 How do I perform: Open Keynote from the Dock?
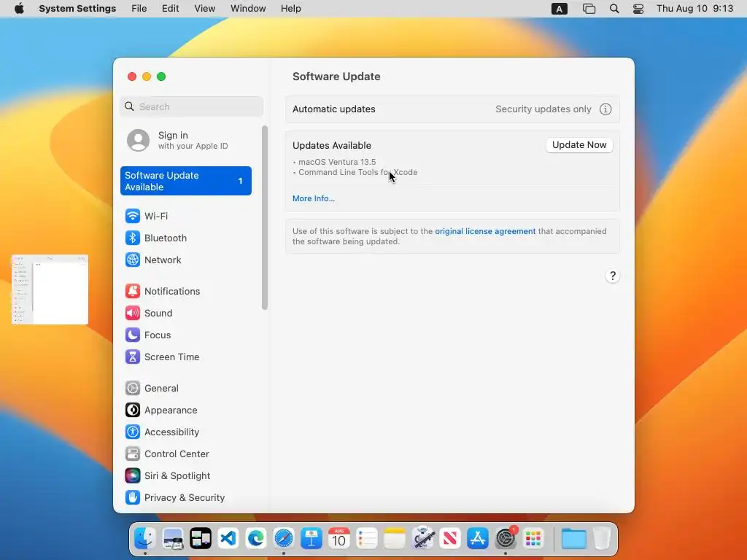(311, 539)
